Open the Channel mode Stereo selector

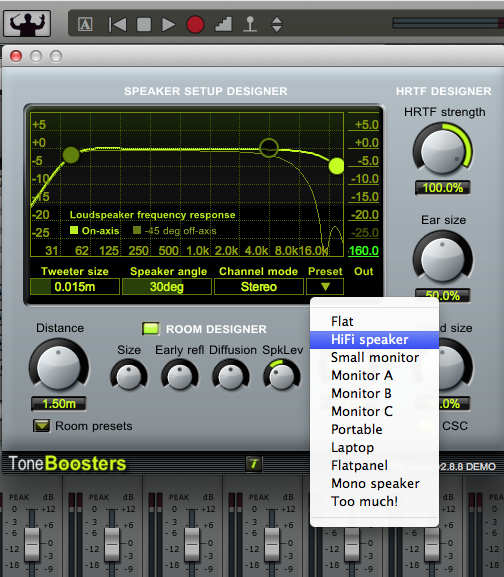coord(259,287)
